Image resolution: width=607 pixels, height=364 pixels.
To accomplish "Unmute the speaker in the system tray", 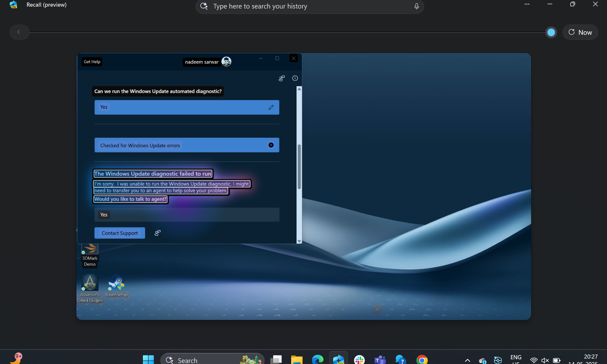I will tap(545, 360).
